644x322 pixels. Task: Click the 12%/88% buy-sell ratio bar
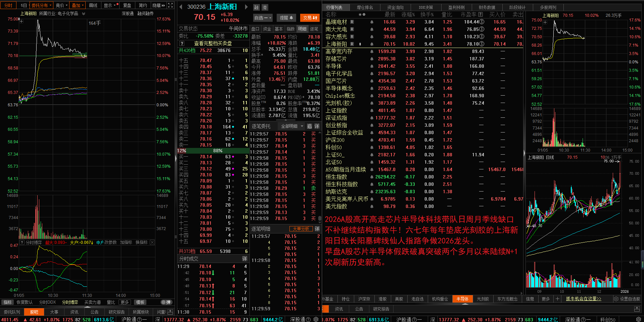pos(213,151)
